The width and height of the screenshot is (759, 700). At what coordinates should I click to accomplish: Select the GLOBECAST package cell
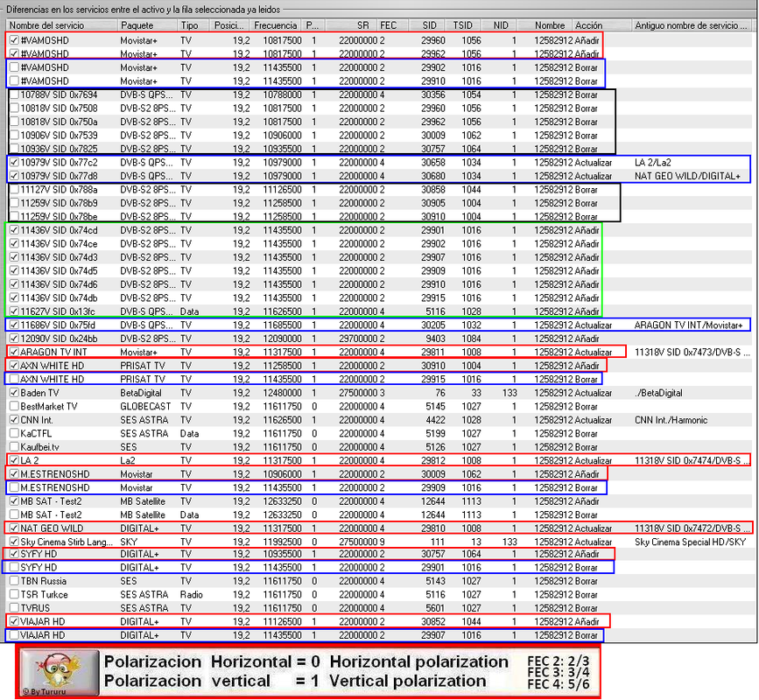[145, 406]
